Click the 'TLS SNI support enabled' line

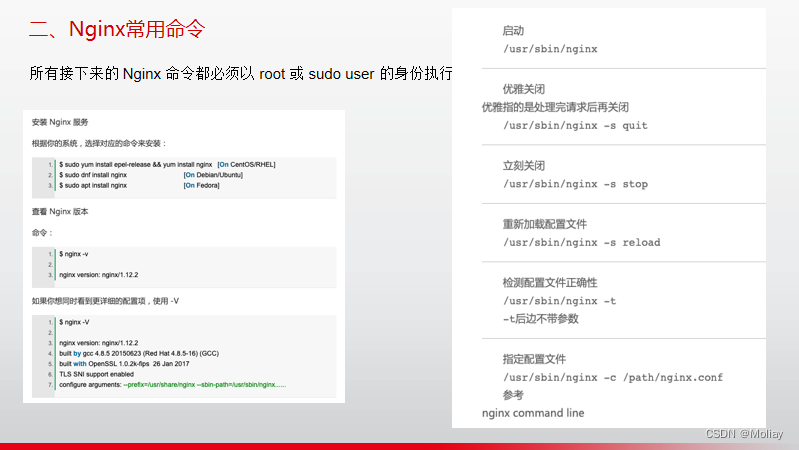click(96, 374)
